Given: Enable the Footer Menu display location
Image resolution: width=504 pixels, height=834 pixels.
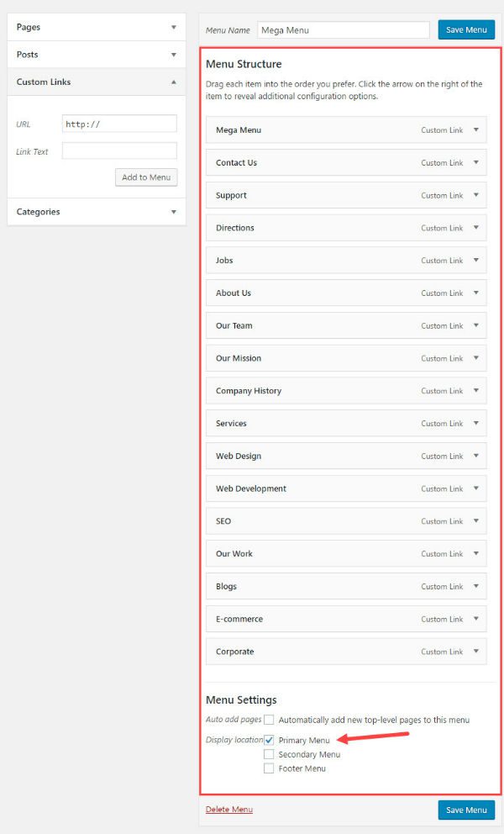Looking at the screenshot, I should 269,768.
